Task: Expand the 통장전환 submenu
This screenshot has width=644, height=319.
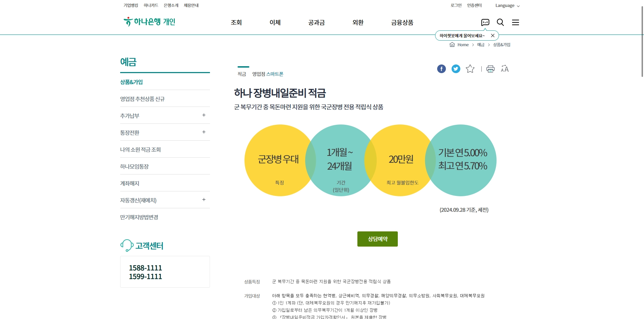Action: 204,132
